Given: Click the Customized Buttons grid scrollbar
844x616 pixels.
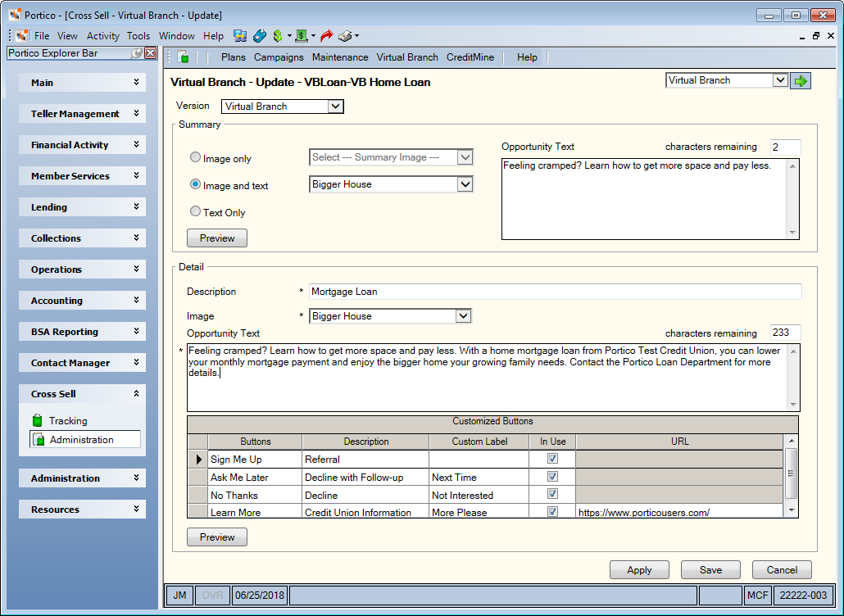Looking at the screenshot, I should tap(791, 476).
